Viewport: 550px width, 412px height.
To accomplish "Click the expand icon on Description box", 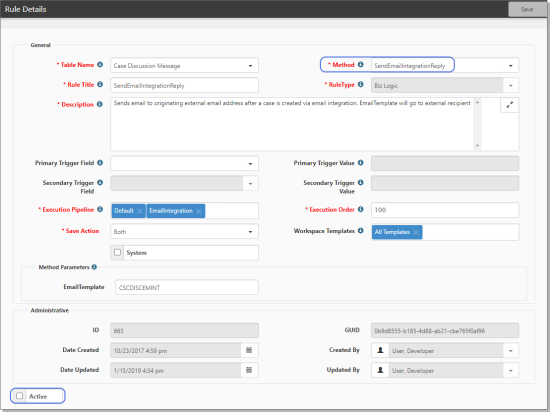I will pos(510,104).
